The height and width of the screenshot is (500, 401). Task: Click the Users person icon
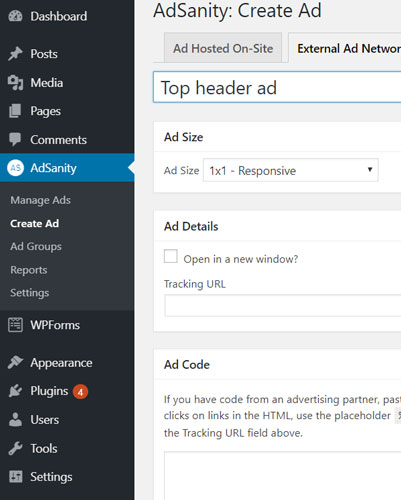click(15, 420)
